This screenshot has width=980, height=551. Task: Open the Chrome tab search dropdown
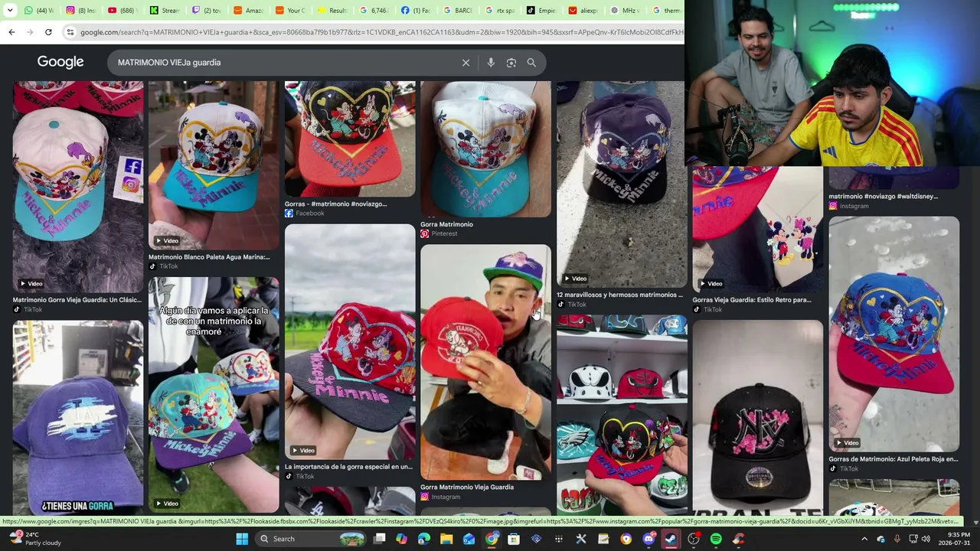[10, 11]
